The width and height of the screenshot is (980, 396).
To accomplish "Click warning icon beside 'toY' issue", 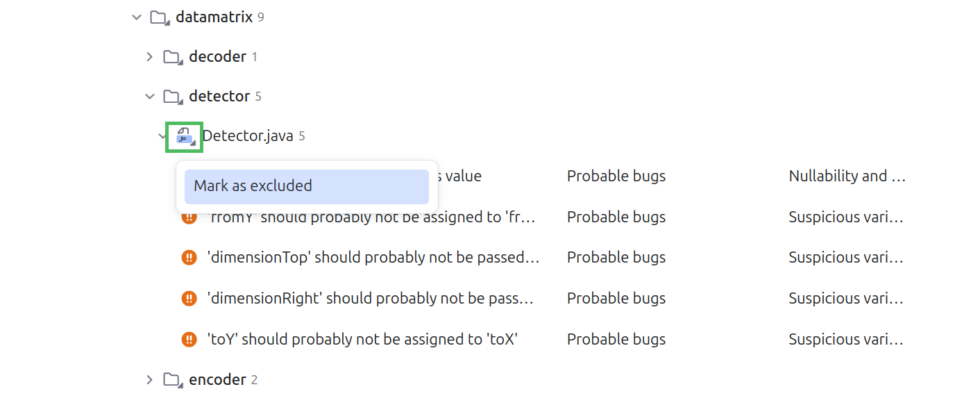I will click(x=189, y=340).
